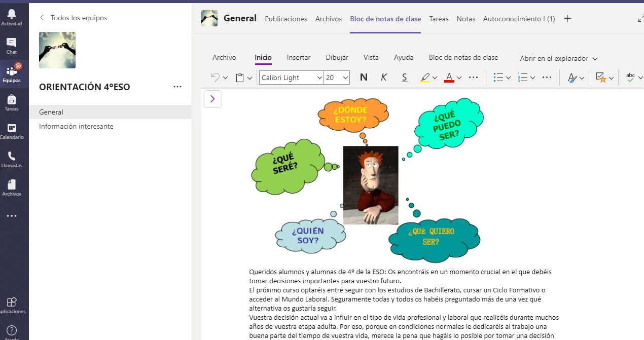644x340 pixels.
Task: Open Aplicaciones store in the left rail
Action: [12, 305]
